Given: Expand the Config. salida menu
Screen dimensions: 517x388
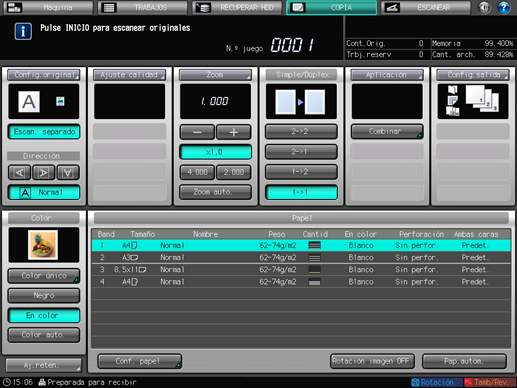Looking at the screenshot, I should tap(473, 75).
